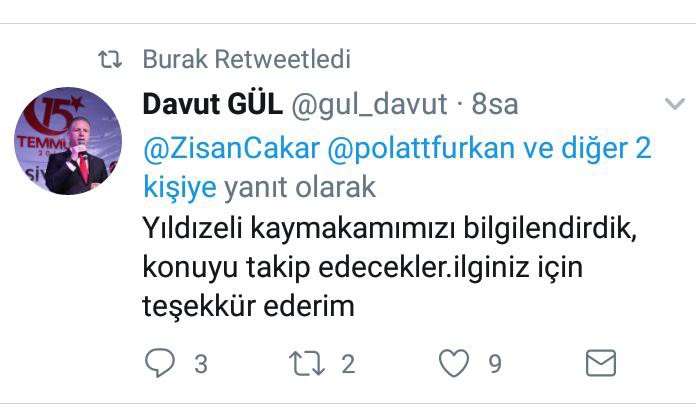This screenshot has width=696, height=408.
Task: Click the 'Burak Retweetledi' label
Action: tap(247, 59)
